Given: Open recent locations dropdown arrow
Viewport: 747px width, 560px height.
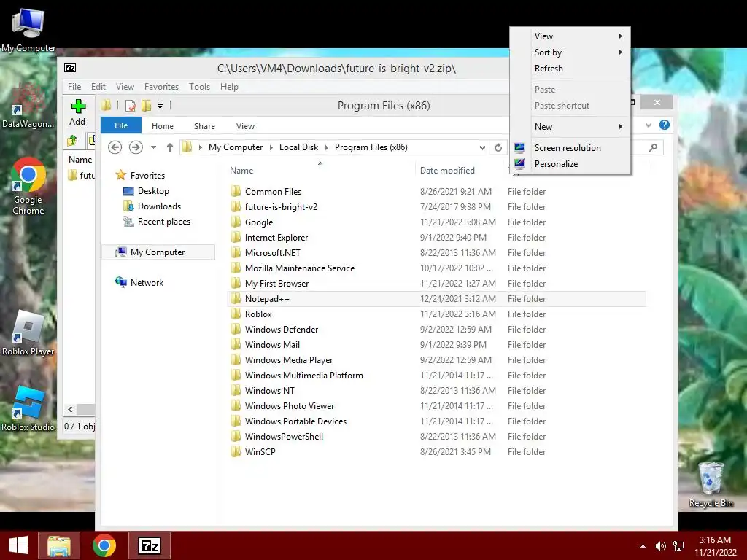Looking at the screenshot, I should (153, 147).
